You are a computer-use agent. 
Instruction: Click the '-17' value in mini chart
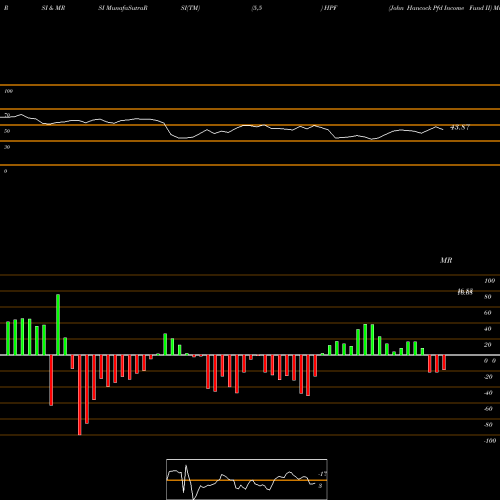coord(323,474)
